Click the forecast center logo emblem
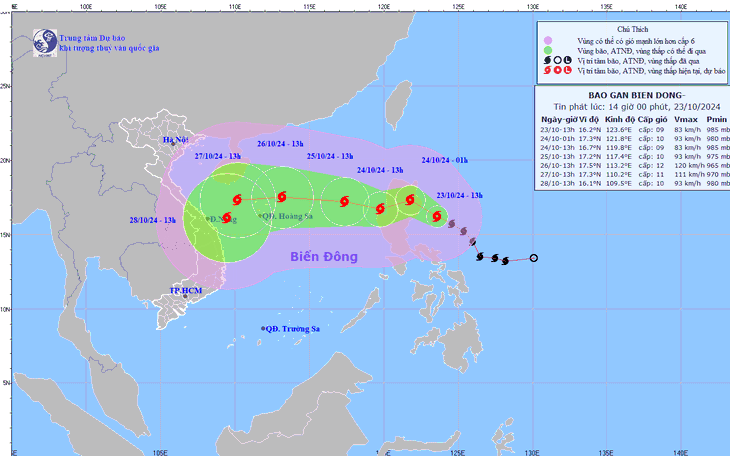 pyautogui.click(x=45, y=43)
